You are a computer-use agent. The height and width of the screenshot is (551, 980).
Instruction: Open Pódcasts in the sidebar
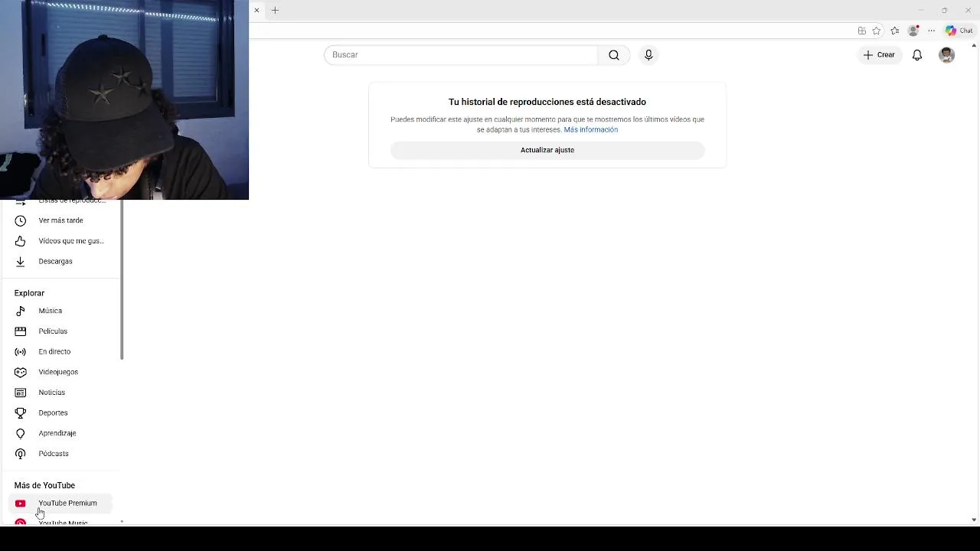60,454
